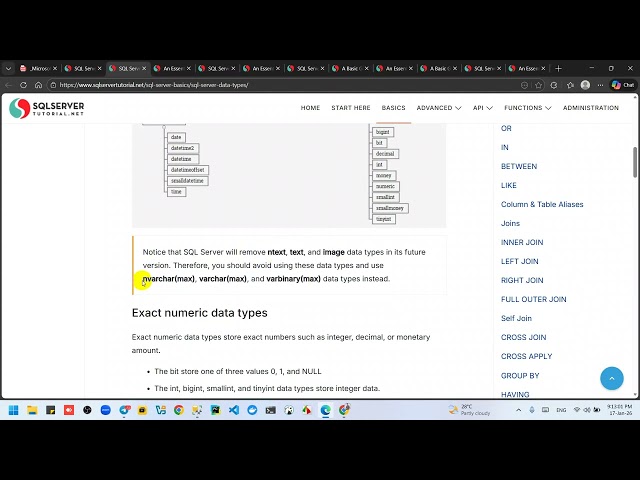Click the browser home icon

click(38, 85)
